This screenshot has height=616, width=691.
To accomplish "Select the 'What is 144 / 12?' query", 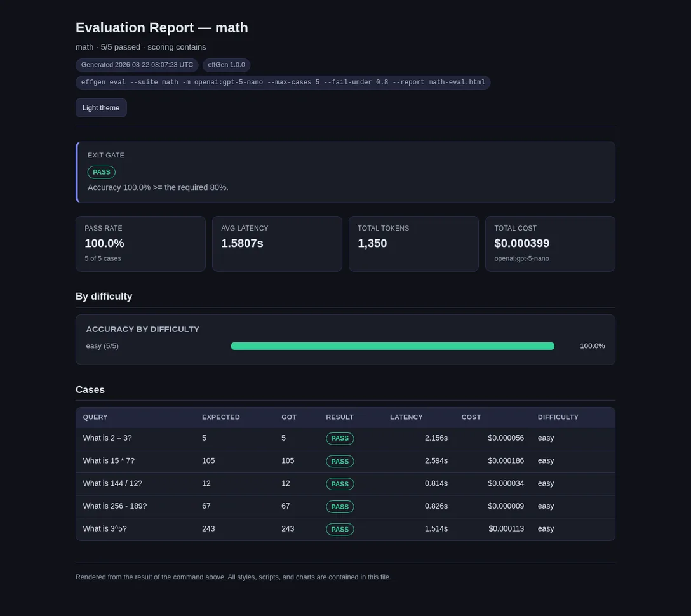I will pos(112,483).
